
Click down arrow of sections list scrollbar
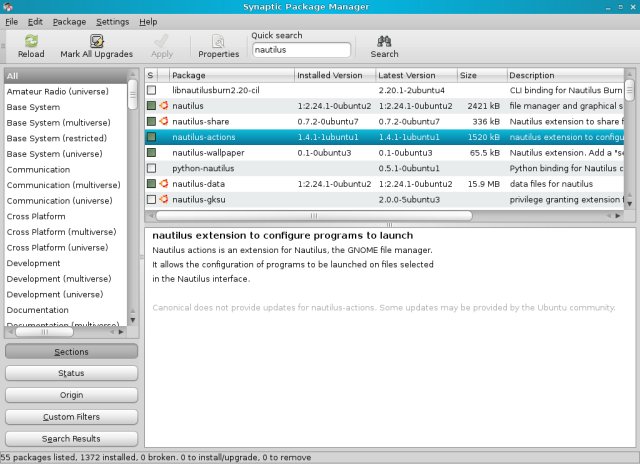132,320
